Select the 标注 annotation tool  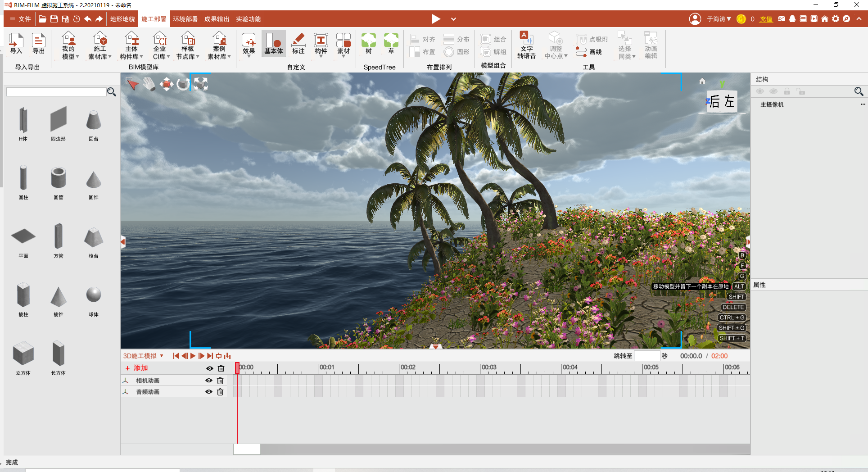(x=298, y=44)
